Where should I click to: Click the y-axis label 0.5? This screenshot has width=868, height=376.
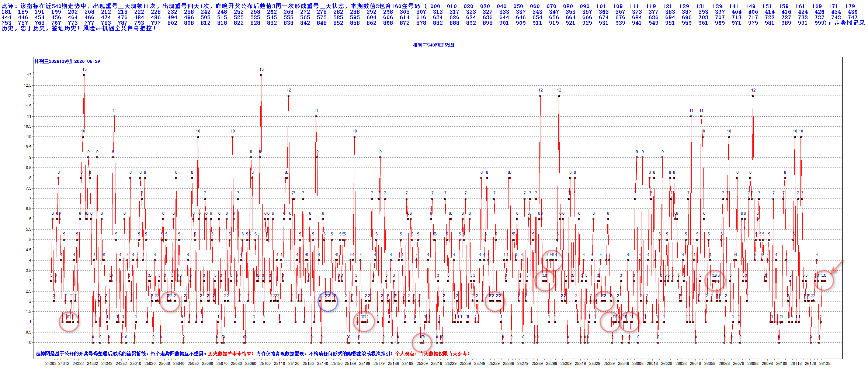coord(28,332)
